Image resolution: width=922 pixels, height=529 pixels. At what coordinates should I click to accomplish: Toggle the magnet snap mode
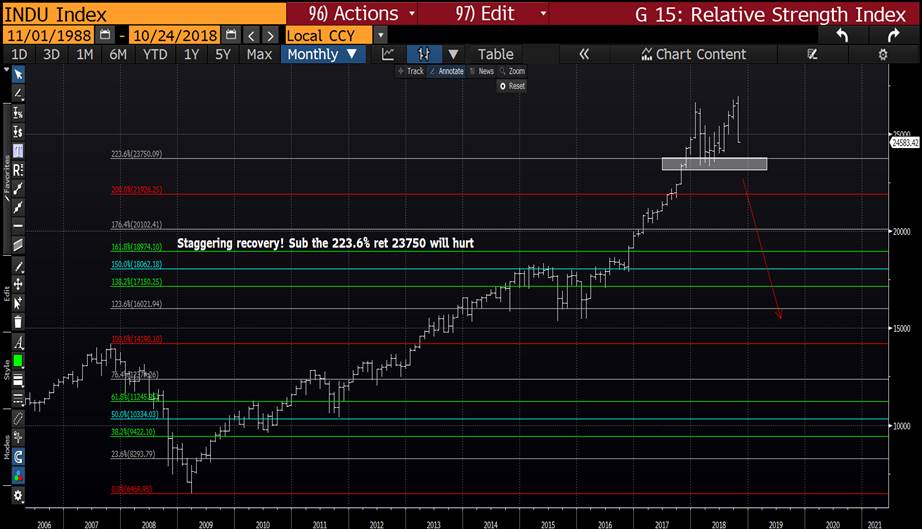(18, 457)
